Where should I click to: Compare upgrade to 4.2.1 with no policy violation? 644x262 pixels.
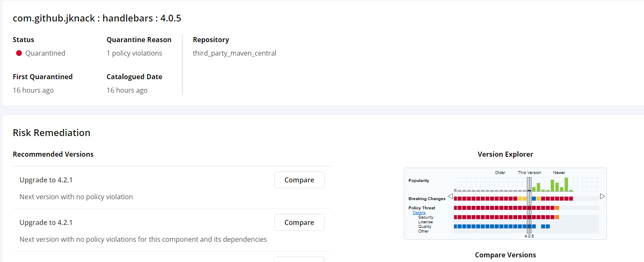click(x=299, y=180)
